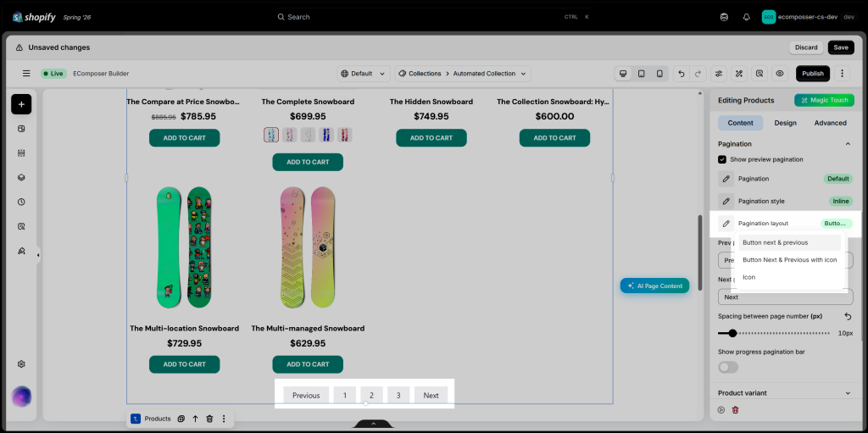
Task: Switch to the Design tab
Action: pyautogui.click(x=785, y=123)
